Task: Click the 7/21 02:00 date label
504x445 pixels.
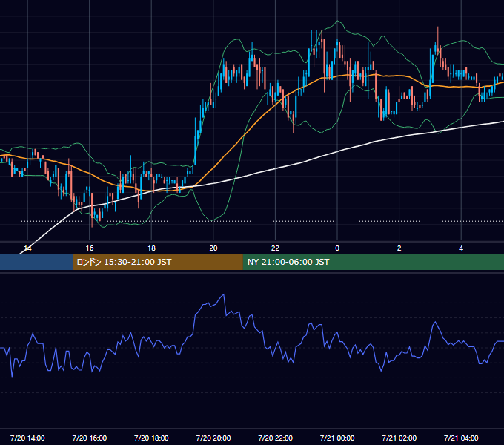Action: tap(399, 438)
